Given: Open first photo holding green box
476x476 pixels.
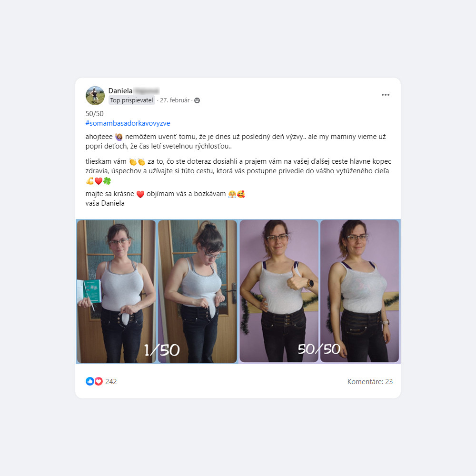Looking at the screenshot, I should [x=116, y=291].
